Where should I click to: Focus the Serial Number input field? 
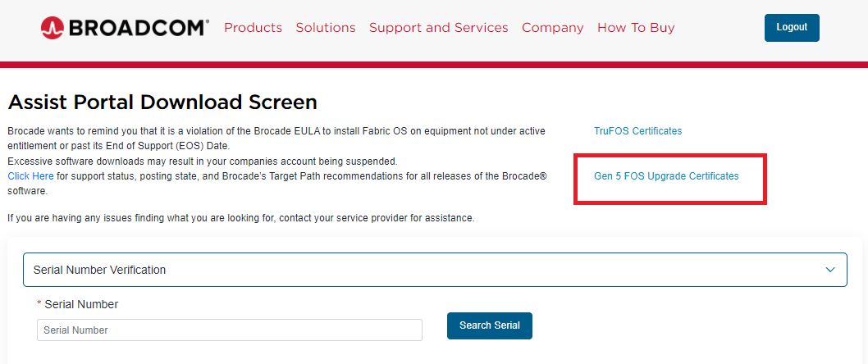pos(230,330)
